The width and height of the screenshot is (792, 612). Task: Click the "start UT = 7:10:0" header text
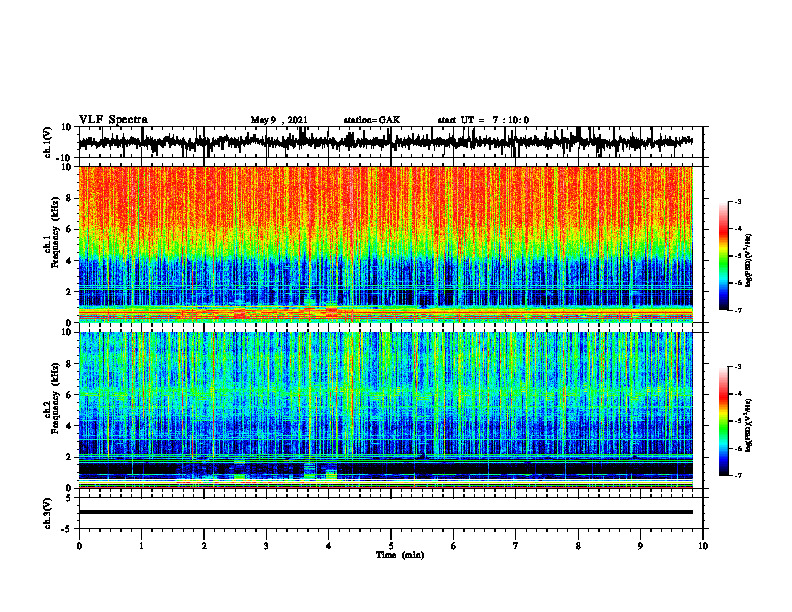(483, 120)
